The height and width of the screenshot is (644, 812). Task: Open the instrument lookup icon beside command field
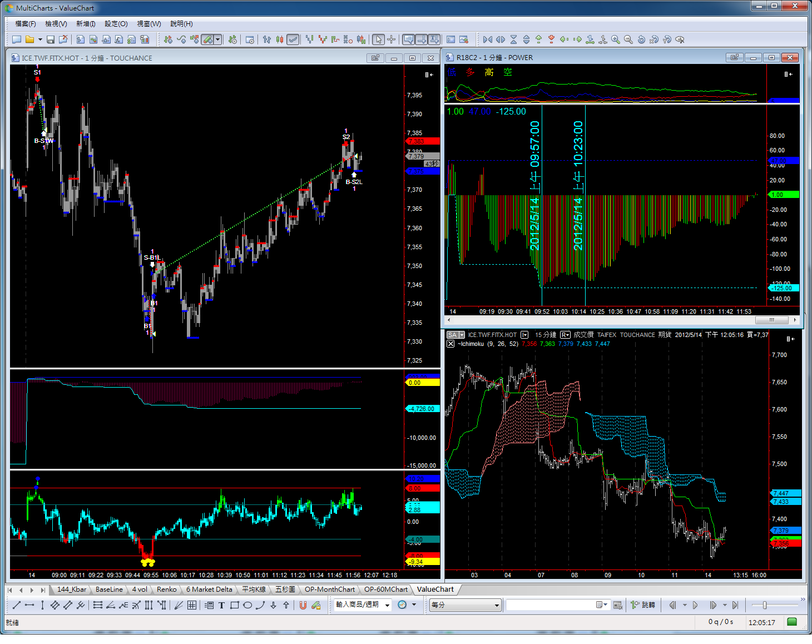coord(617,605)
